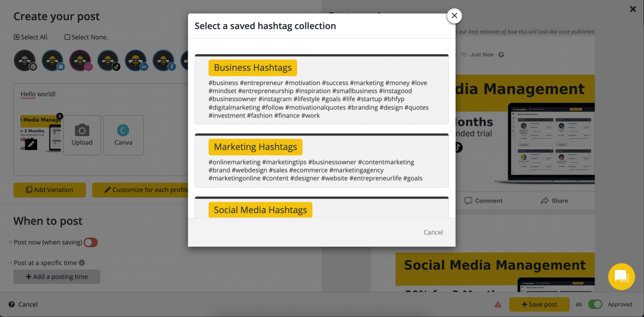Select the LinkedIn profile avatar
This screenshot has width=644, height=317.
(x=136, y=60)
